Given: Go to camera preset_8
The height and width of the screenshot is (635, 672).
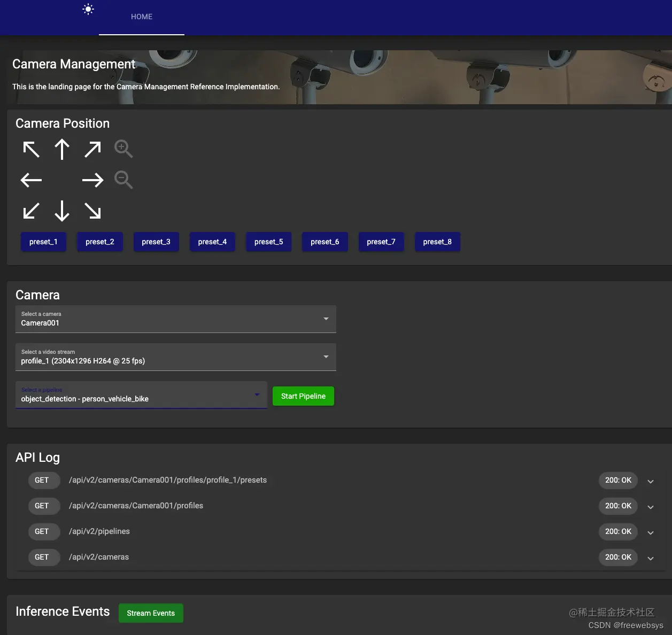Looking at the screenshot, I should pos(437,242).
